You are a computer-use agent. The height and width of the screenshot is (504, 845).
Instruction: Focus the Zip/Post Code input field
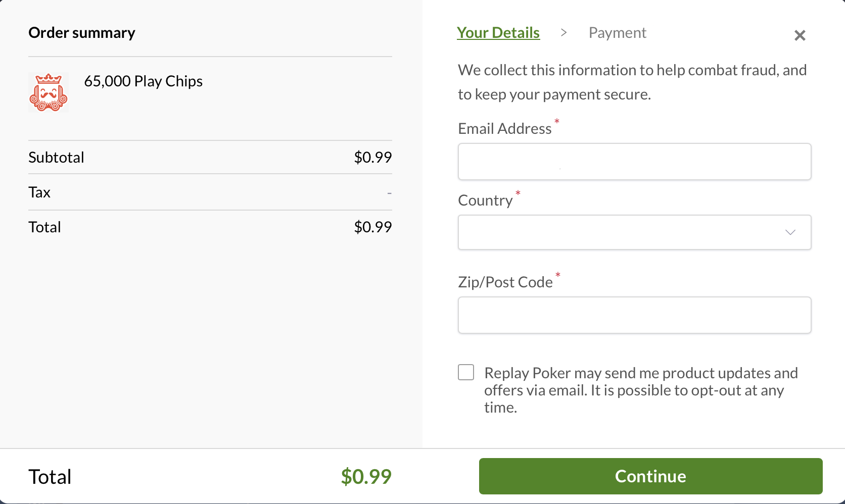coord(634,315)
